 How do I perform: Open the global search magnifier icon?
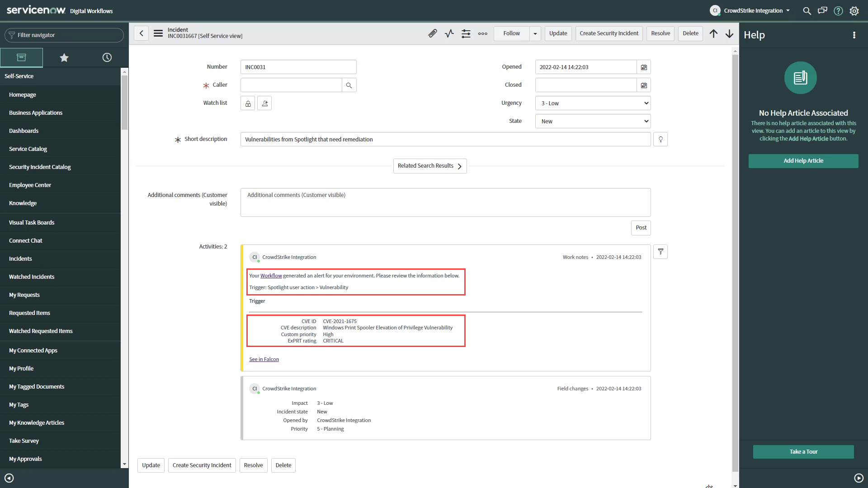pyautogui.click(x=807, y=11)
